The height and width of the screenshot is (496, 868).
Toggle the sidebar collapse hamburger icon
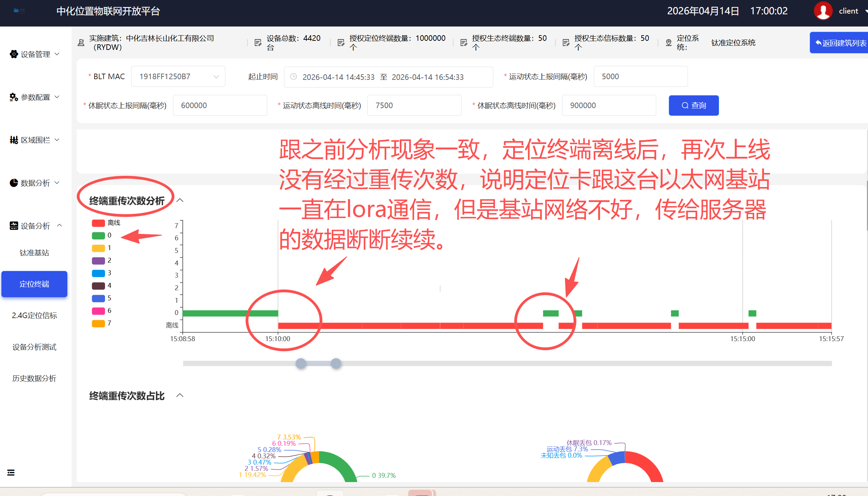11,473
